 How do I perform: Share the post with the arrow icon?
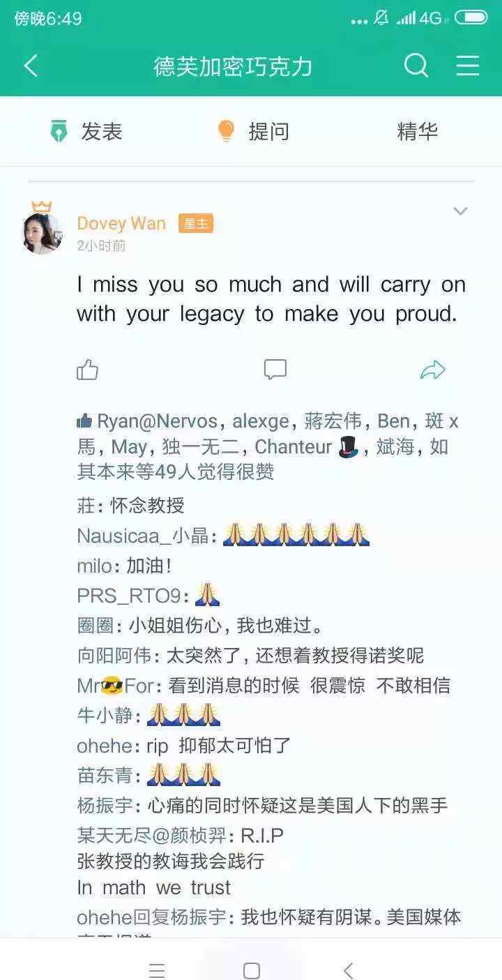tap(433, 370)
